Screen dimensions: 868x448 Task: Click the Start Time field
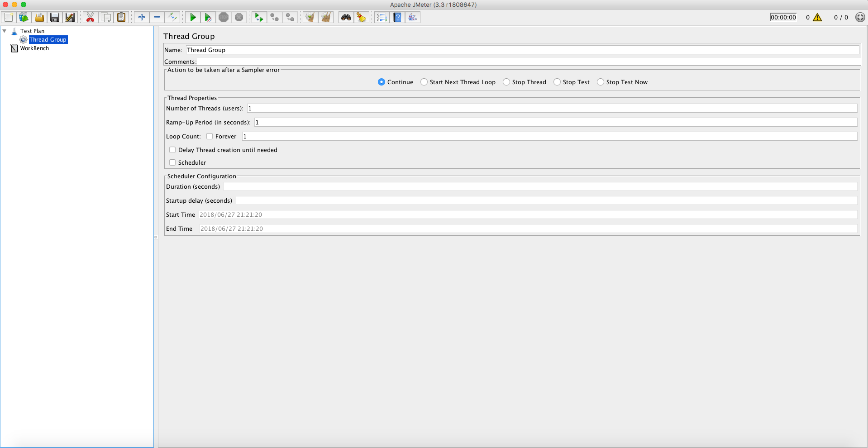528,214
